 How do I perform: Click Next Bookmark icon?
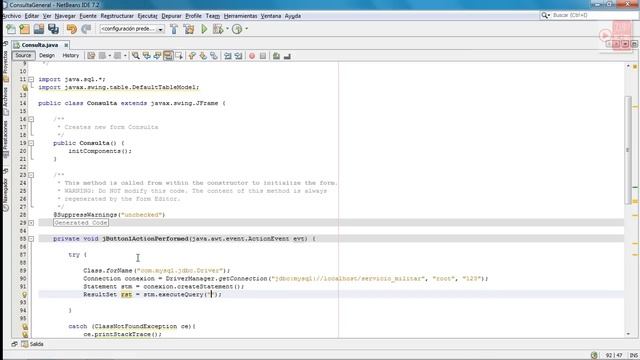[x=203, y=56]
